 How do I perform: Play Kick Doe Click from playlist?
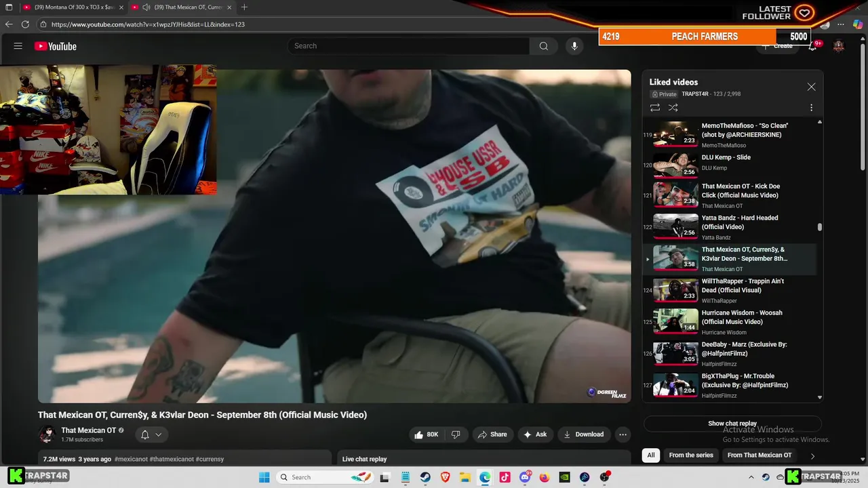click(x=729, y=195)
